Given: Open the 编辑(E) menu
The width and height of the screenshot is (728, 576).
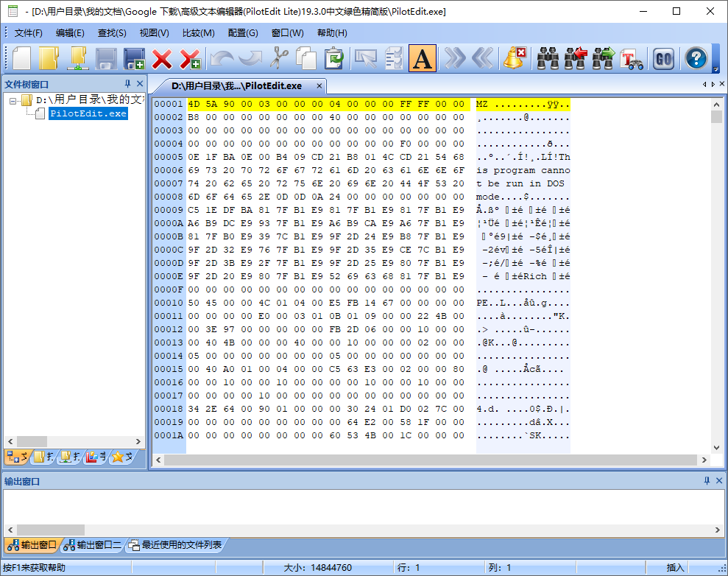Looking at the screenshot, I should pos(70,33).
